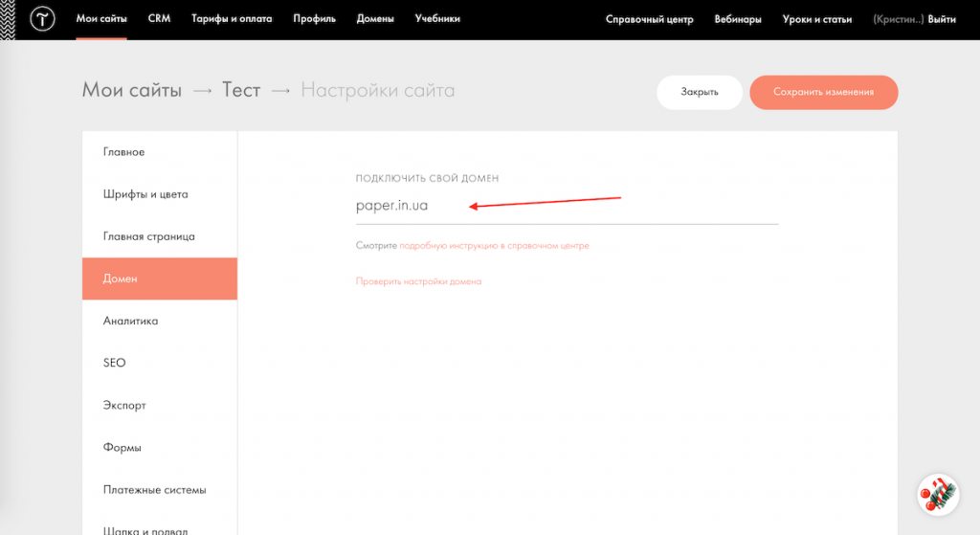Click Проверить настройки домена link
The width and height of the screenshot is (980, 535).
[418, 281]
